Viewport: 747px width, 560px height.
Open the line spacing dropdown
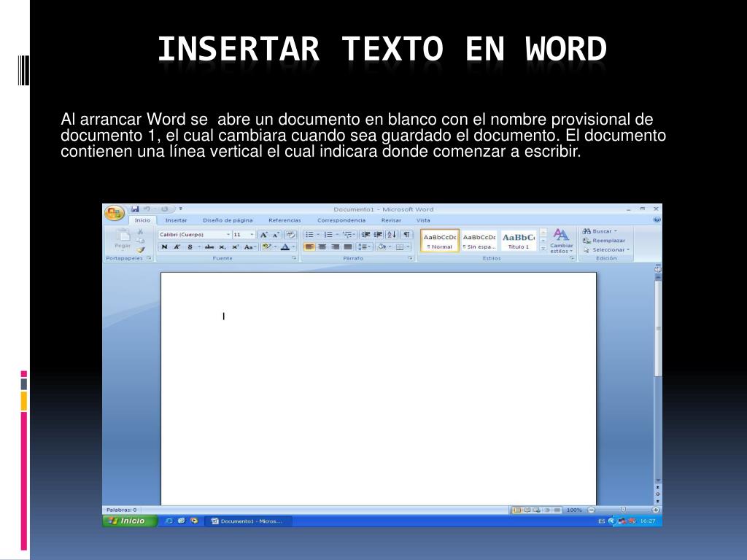pyautogui.click(x=365, y=246)
